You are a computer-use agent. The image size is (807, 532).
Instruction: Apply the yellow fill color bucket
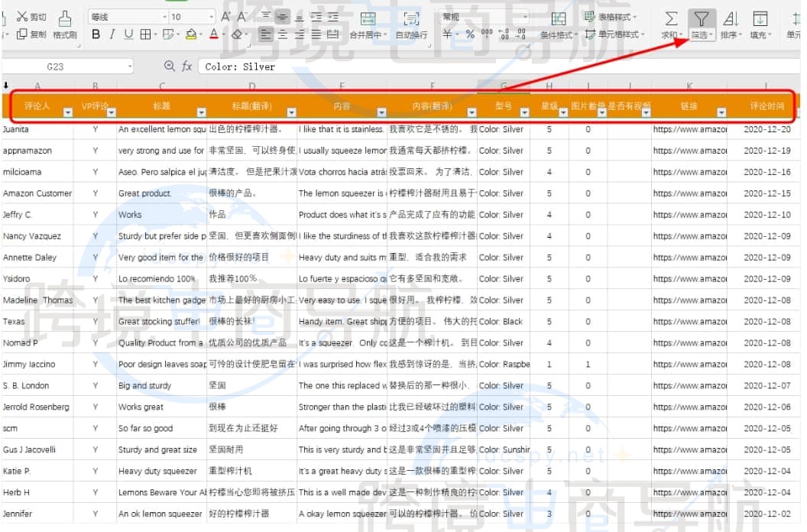coord(191,34)
